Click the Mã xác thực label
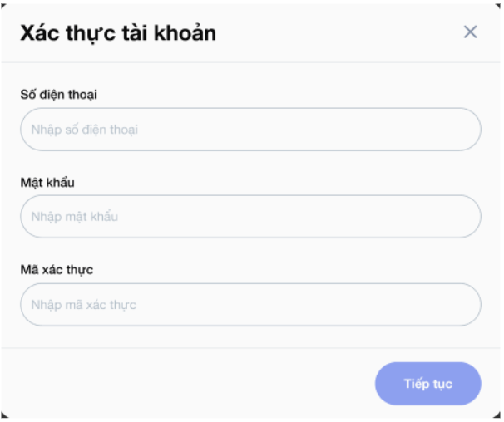 (x=57, y=270)
